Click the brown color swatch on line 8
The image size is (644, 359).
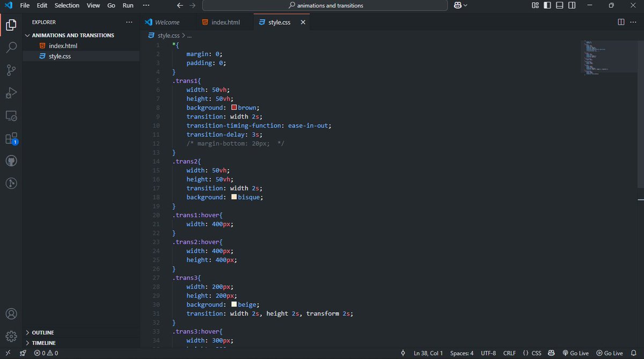coord(234,107)
